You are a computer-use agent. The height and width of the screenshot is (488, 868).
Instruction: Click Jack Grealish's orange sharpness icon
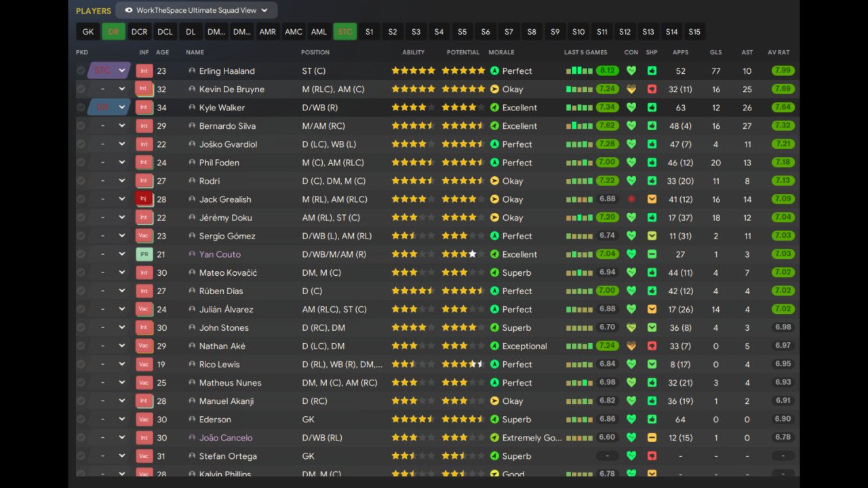(x=652, y=199)
